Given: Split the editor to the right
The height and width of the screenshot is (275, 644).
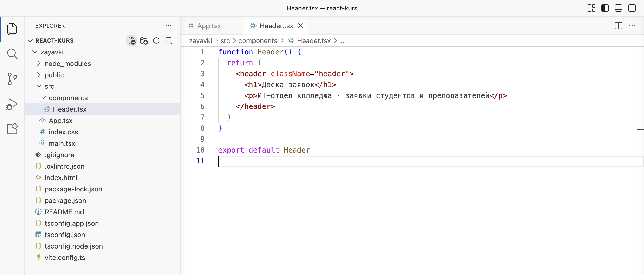Looking at the screenshot, I should coord(619,26).
